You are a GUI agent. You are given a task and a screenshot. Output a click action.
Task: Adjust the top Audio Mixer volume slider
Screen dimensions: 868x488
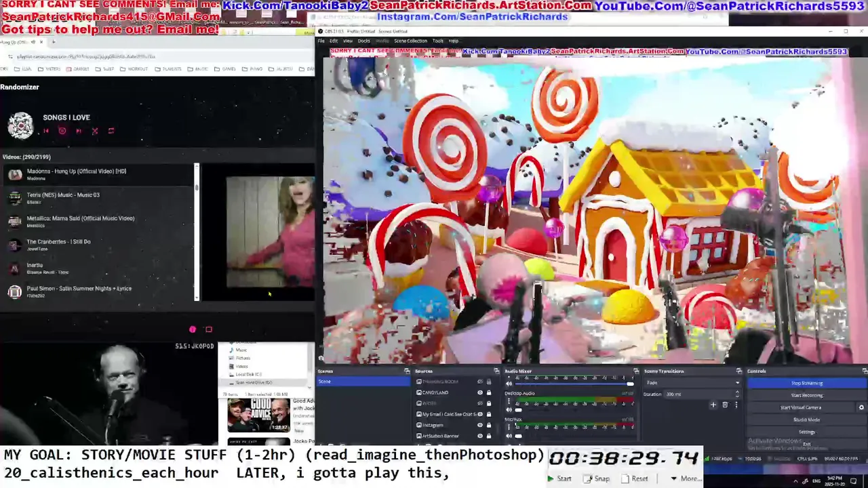pyautogui.click(x=575, y=384)
